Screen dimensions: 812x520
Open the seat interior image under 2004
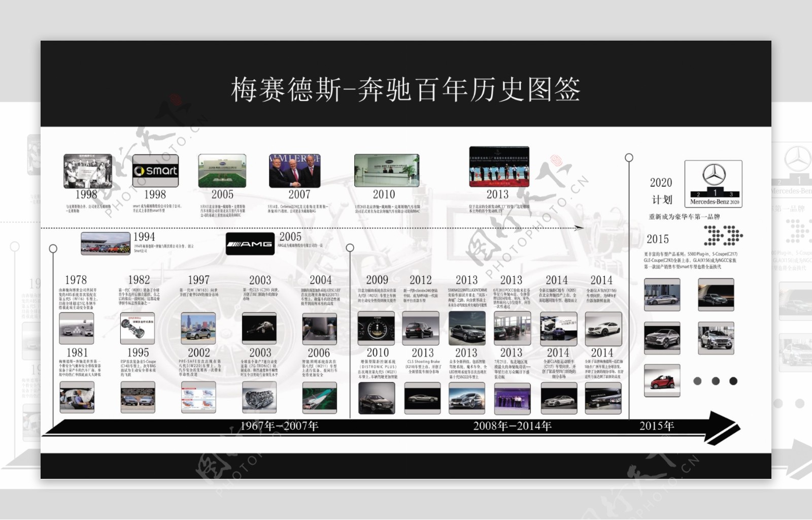(320, 329)
